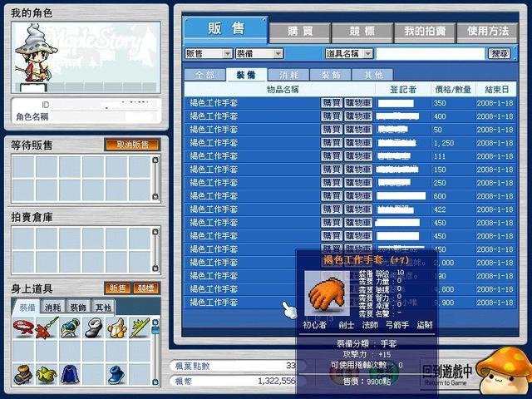Click the item name search field
The width and height of the screenshot is (532, 399).
pos(431,53)
